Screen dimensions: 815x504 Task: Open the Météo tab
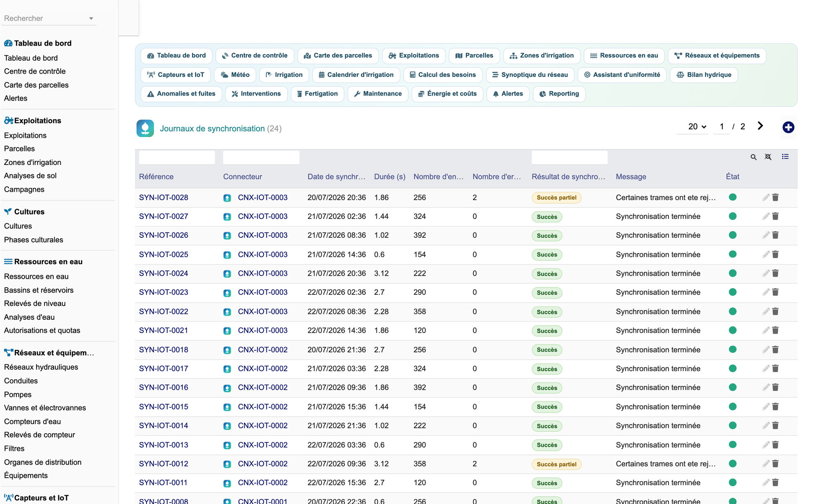coord(235,75)
